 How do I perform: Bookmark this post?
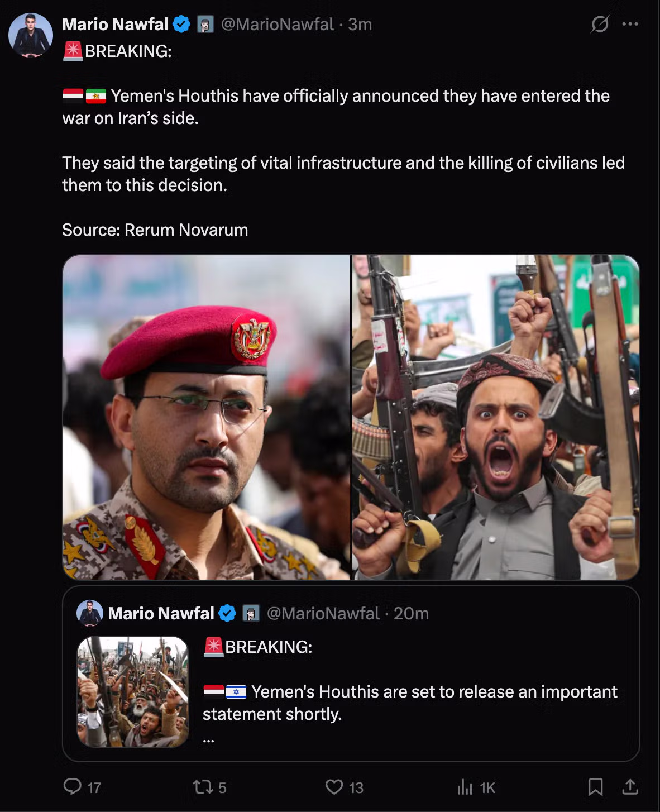coord(595,787)
